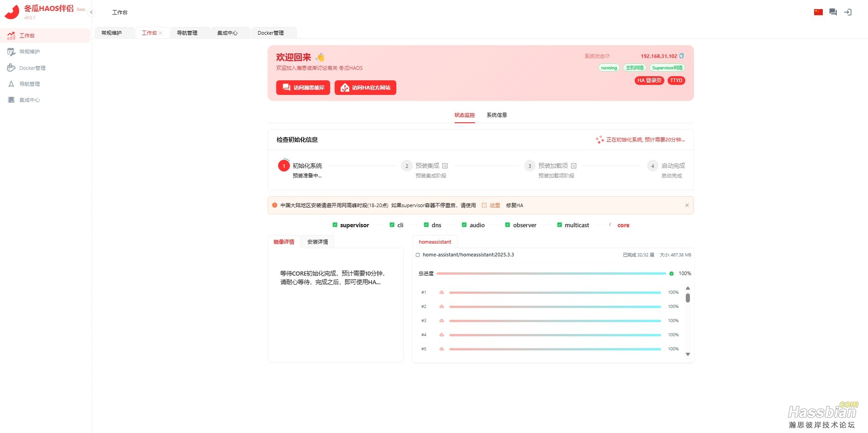
Task: Select the 状态监控 tab
Action: click(x=464, y=115)
